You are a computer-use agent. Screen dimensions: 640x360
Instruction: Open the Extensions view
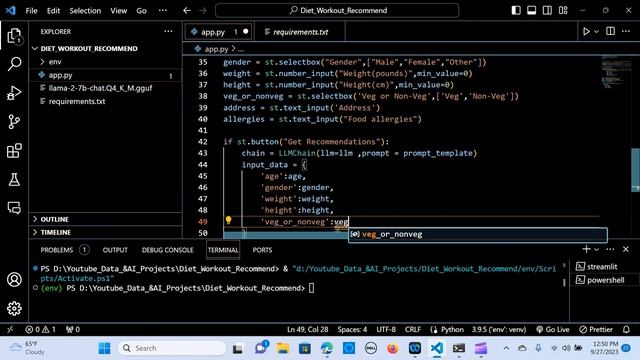(x=14, y=151)
